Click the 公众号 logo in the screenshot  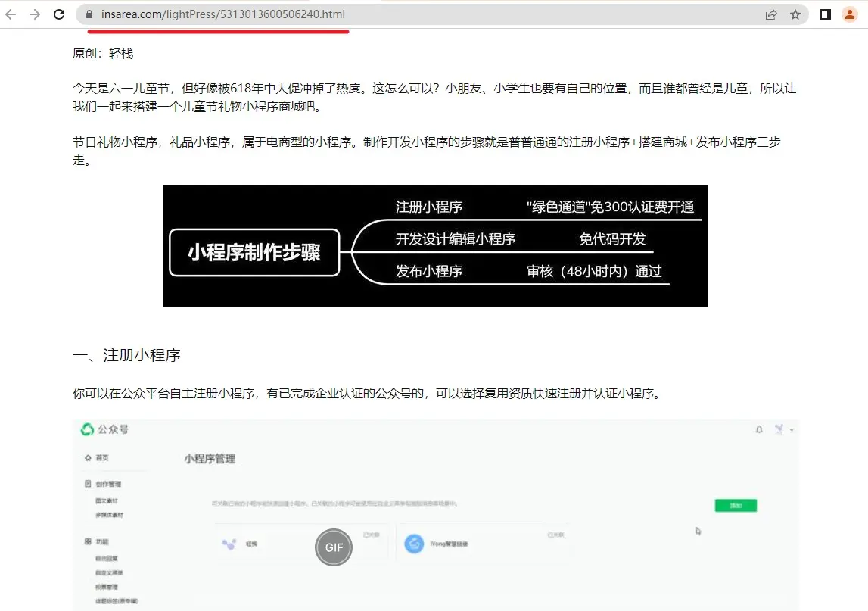(x=104, y=429)
